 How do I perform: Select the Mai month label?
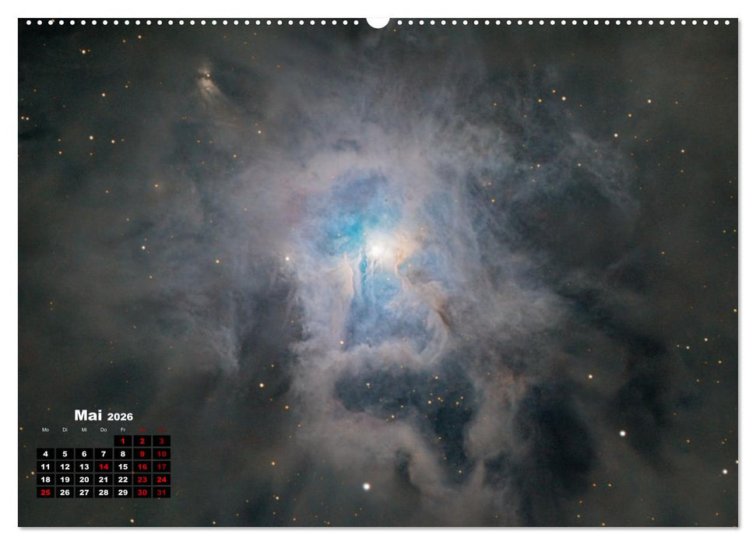88,415
